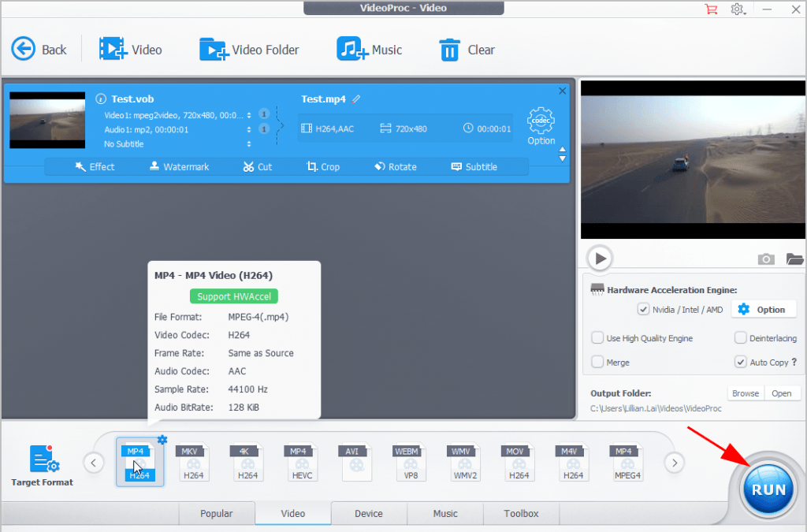Click the Support HWAccel badge
Viewport: 807px width, 532px height.
tap(234, 296)
